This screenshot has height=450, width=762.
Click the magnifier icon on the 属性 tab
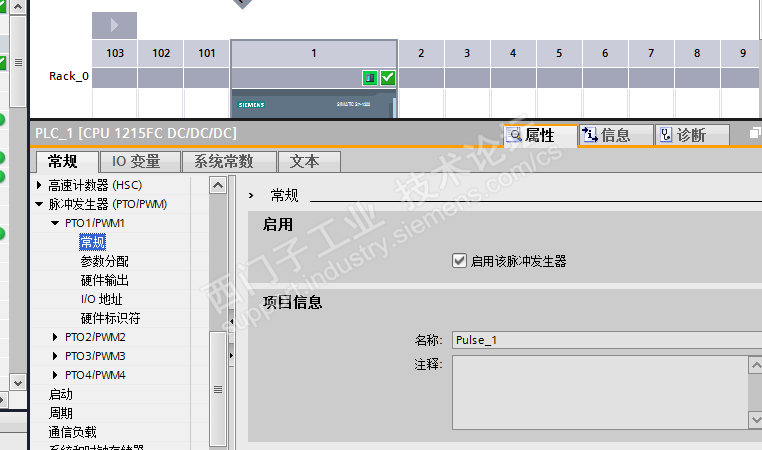coord(515,135)
